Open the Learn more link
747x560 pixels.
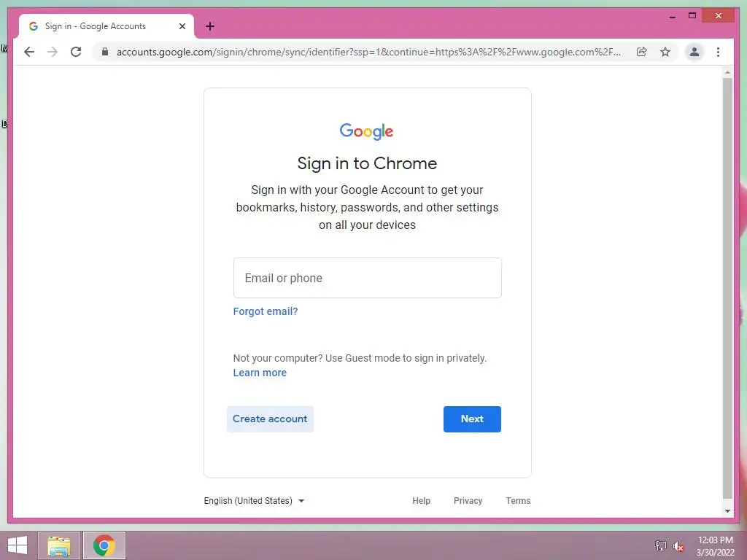(x=260, y=373)
